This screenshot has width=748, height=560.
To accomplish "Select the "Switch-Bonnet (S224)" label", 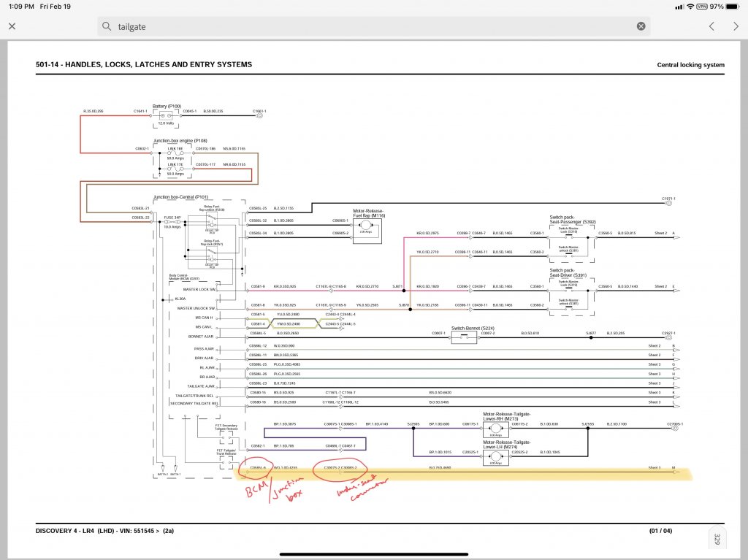I will tap(473, 328).
